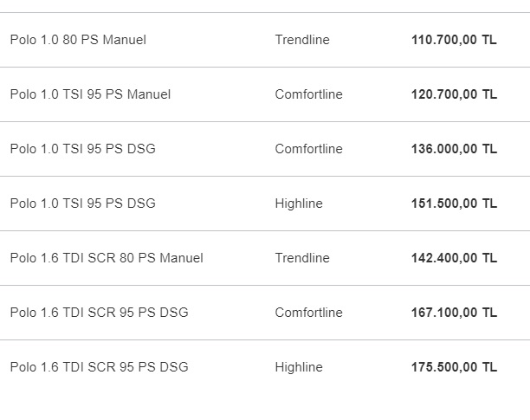Click Comfortline trim beside 167.100,00 TL
530x420 pixels.
point(308,313)
